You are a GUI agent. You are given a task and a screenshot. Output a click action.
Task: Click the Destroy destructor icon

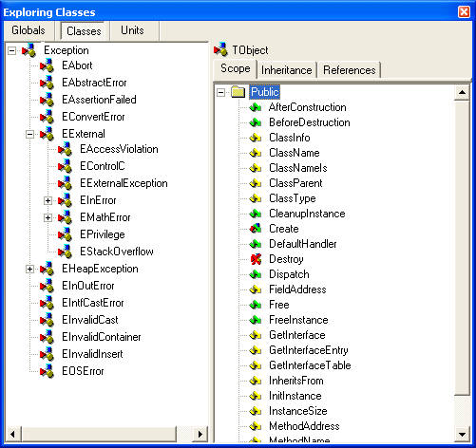pyautogui.click(x=256, y=259)
